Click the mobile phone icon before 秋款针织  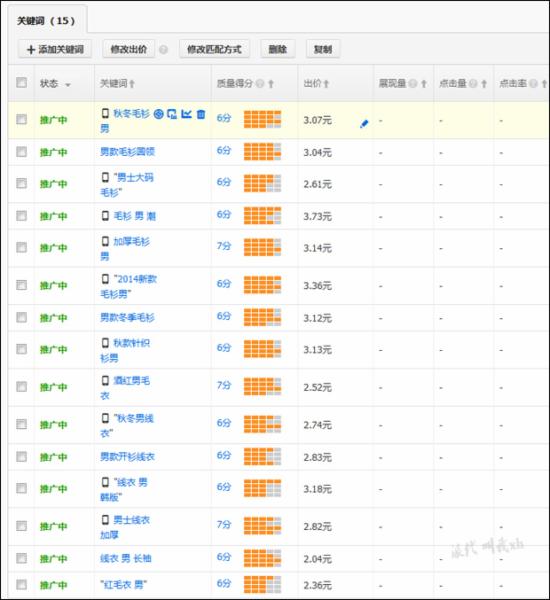pos(105,342)
